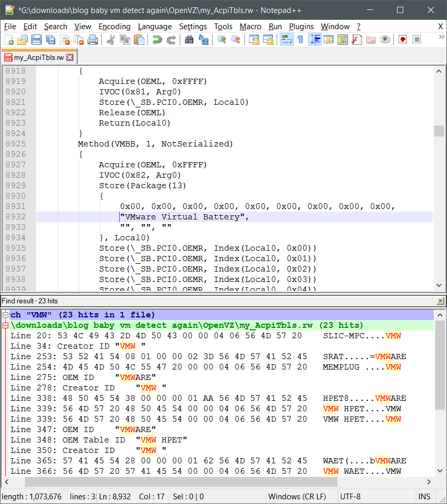Select the my_AcpiTbls.rw tab
The width and height of the screenshot is (447, 504).
39,57
